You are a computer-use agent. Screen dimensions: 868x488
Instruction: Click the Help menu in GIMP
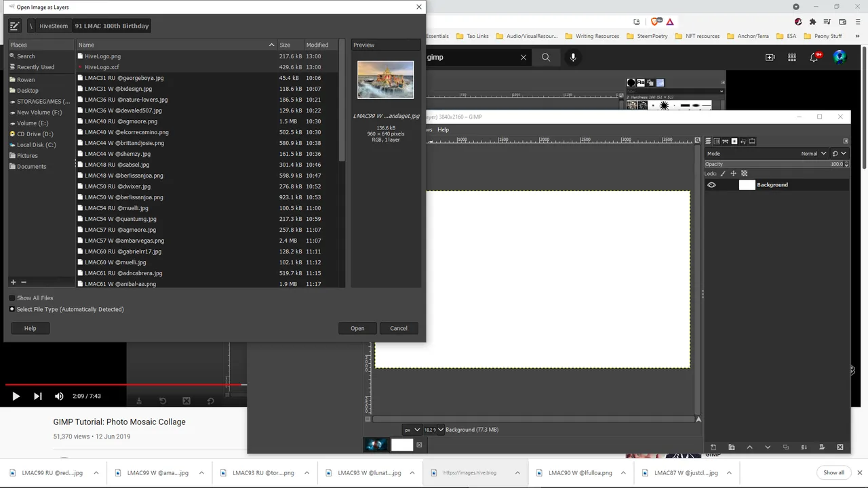[443, 129]
